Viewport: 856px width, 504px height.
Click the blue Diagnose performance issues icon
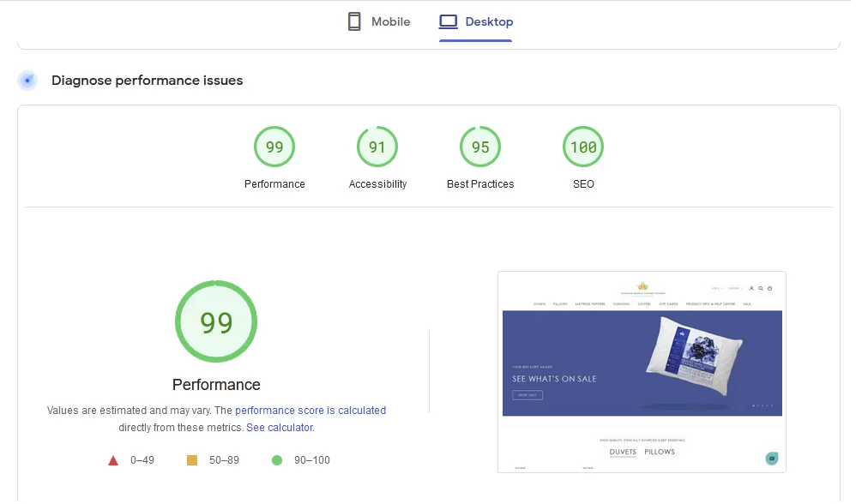[x=28, y=81]
